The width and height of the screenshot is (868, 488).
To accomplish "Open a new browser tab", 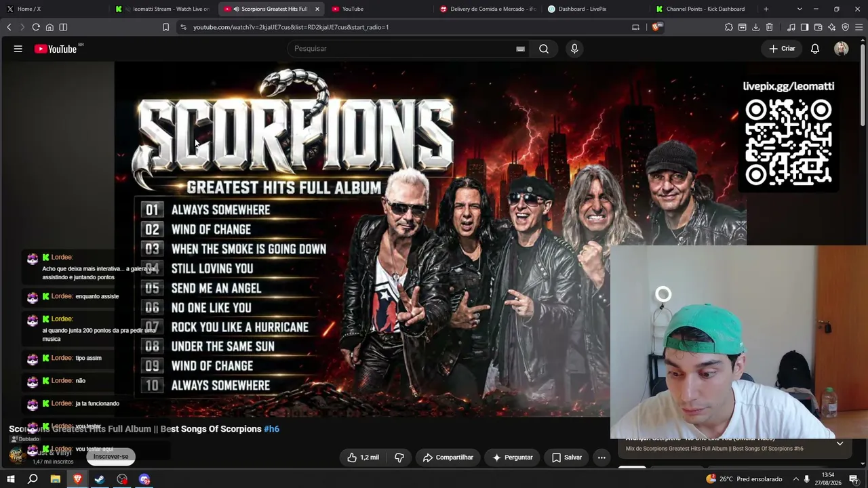I will click(766, 9).
